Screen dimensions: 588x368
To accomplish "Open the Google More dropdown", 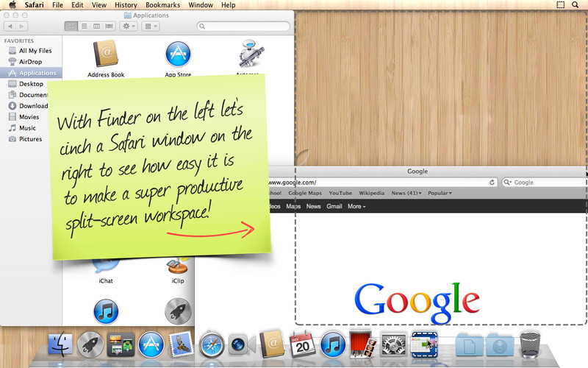I will click(356, 206).
